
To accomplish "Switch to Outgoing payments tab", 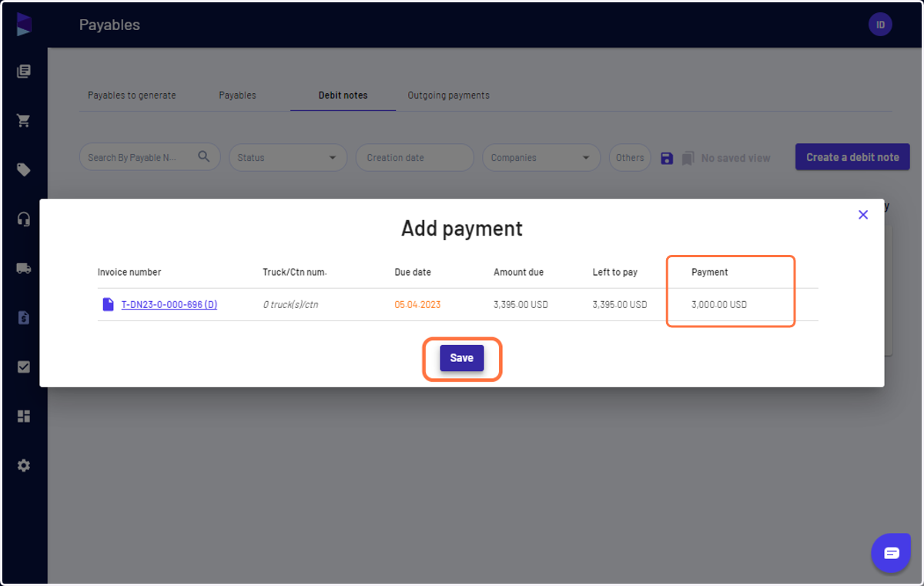I will tap(448, 95).
